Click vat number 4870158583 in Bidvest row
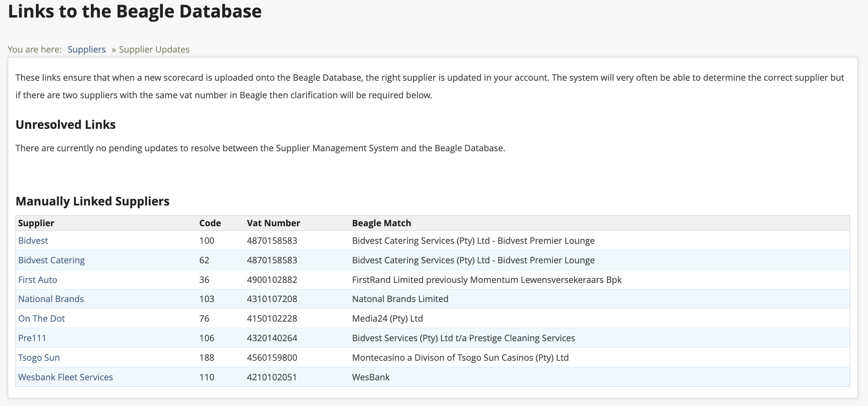This screenshot has width=868, height=406. [272, 241]
